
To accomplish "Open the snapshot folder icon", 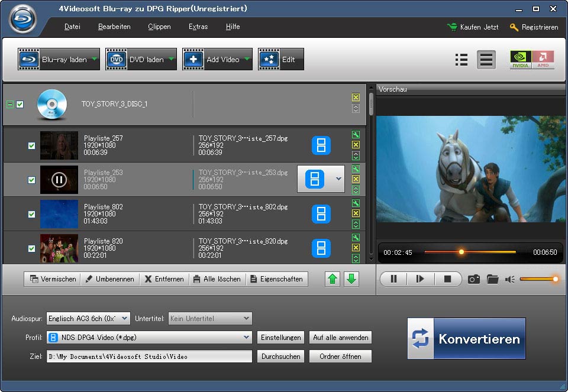I will [x=492, y=279].
